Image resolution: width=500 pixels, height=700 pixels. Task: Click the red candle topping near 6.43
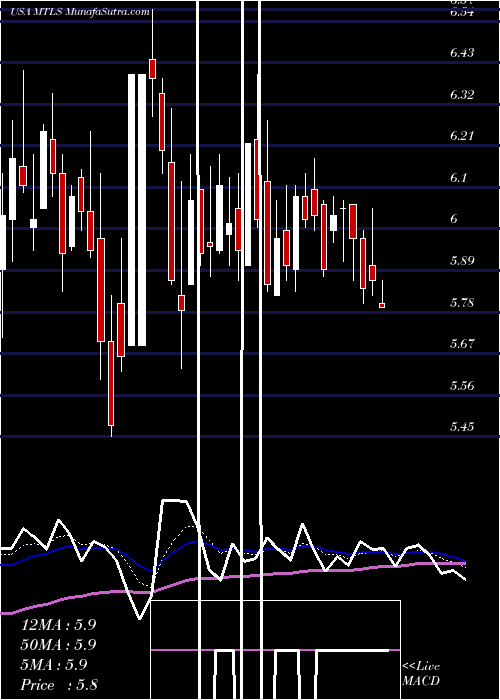point(153,68)
